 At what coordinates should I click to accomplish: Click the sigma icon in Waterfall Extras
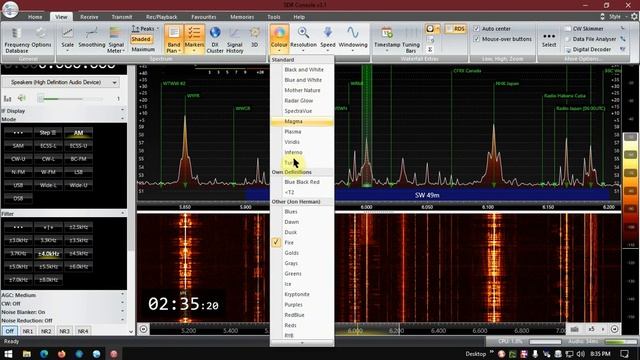click(430, 49)
